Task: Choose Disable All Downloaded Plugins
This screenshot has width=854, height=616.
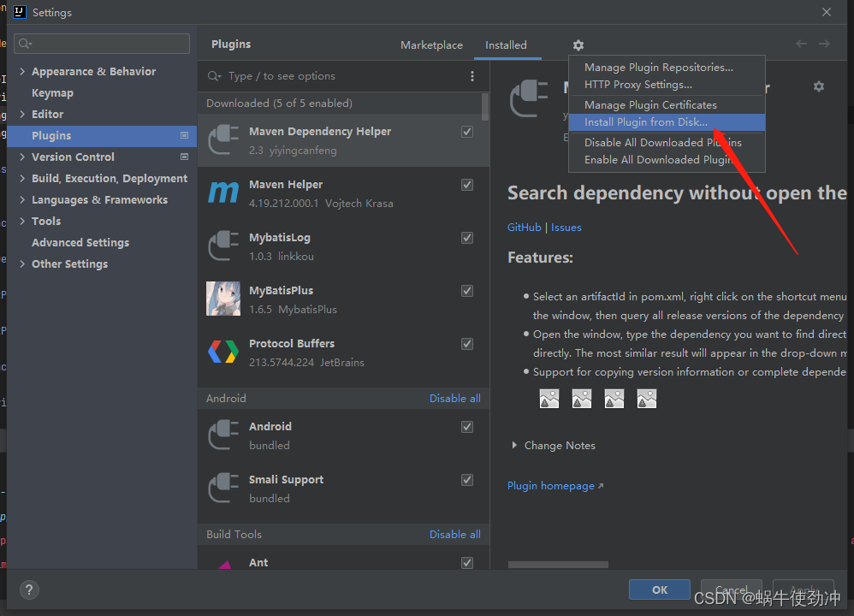Action: coord(667,143)
